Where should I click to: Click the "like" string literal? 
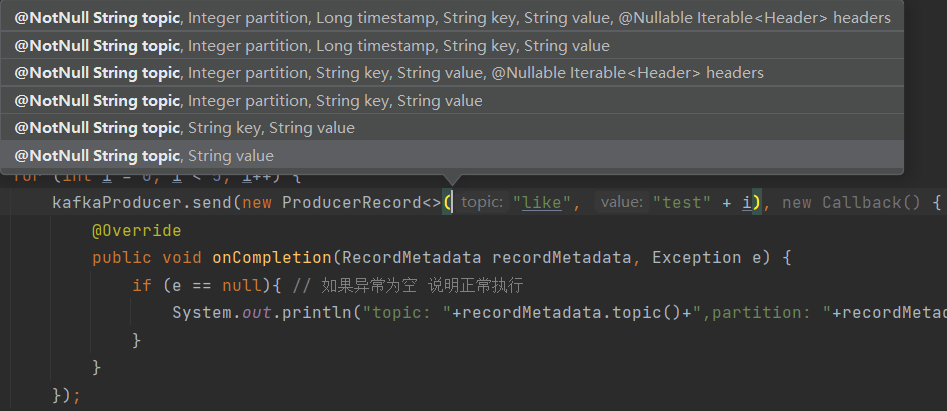541,203
